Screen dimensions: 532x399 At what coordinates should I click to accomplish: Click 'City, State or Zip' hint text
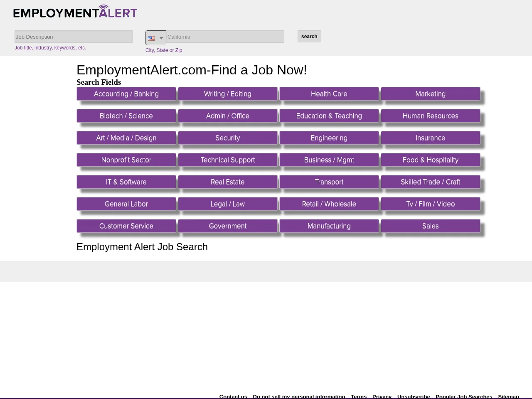tap(164, 50)
